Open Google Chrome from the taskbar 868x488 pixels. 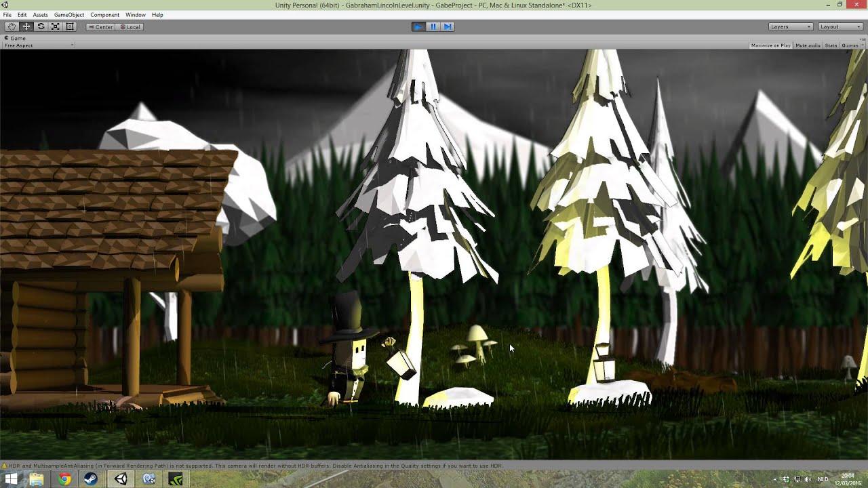(64, 479)
